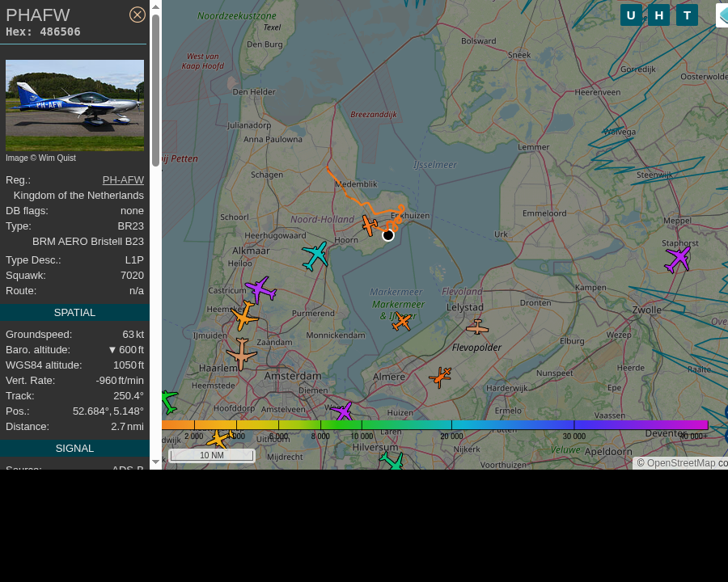Open the map layers switcher icon
This screenshot has height=582, width=728.
[723, 15]
